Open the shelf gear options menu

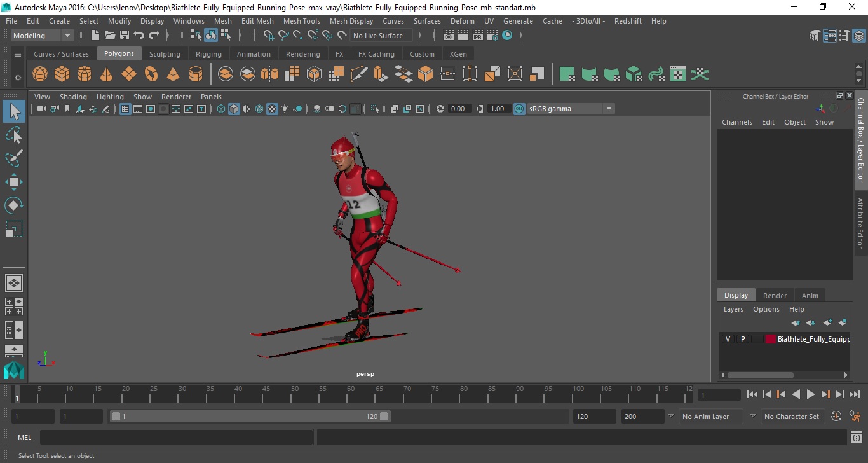(18, 78)
